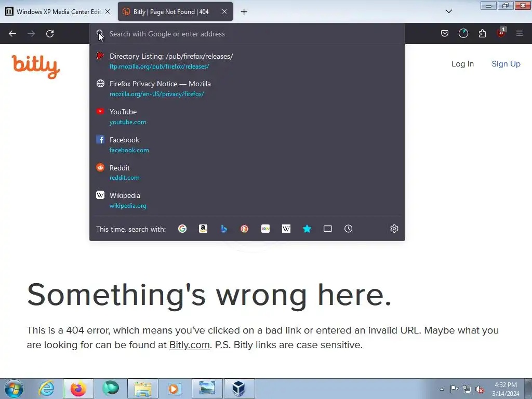Search this time with DuckDuckGo

tap(244, 229)
